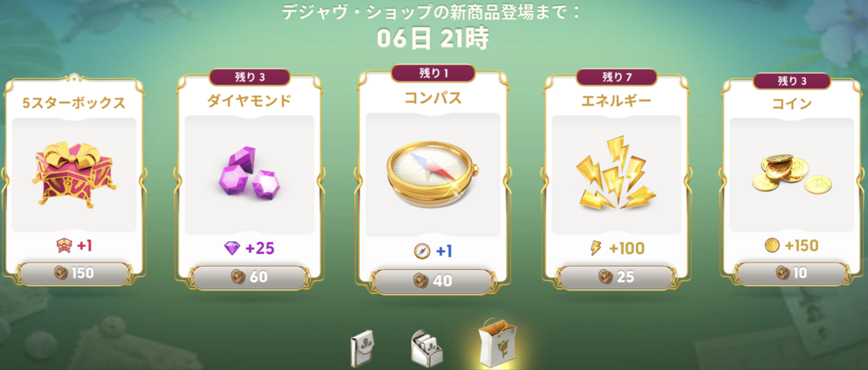Click the small star box reward icon
The height and width of the screenshot is (370, 868).
(x=64, y=246)
